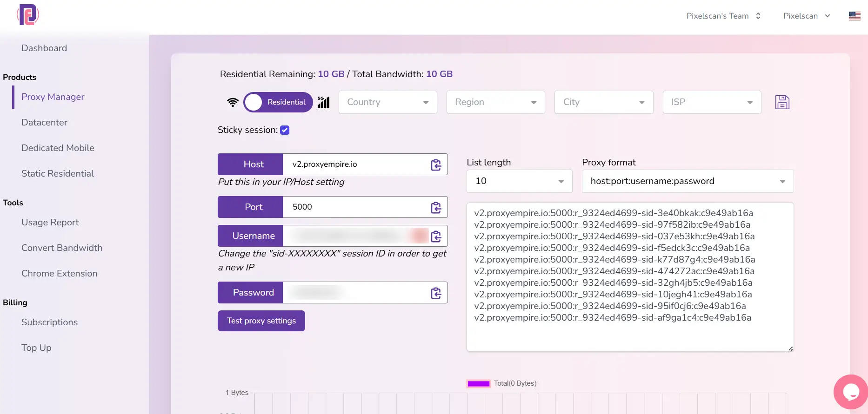
Task: Open Convert Bandwidth tool
Action: click(62, 248)
